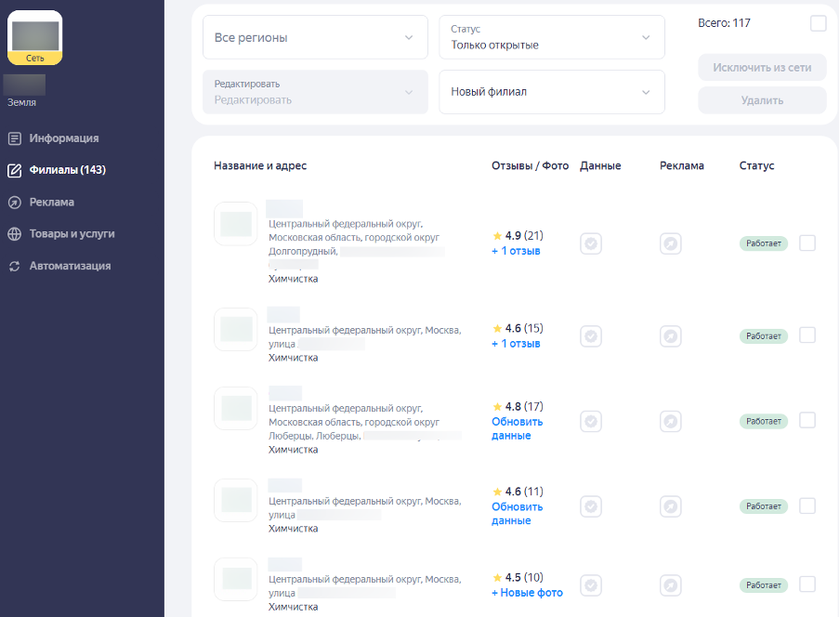Go to Филиалы (143) menu section
The width and height of the screenshot is (840, 617).
pos(67,170)
